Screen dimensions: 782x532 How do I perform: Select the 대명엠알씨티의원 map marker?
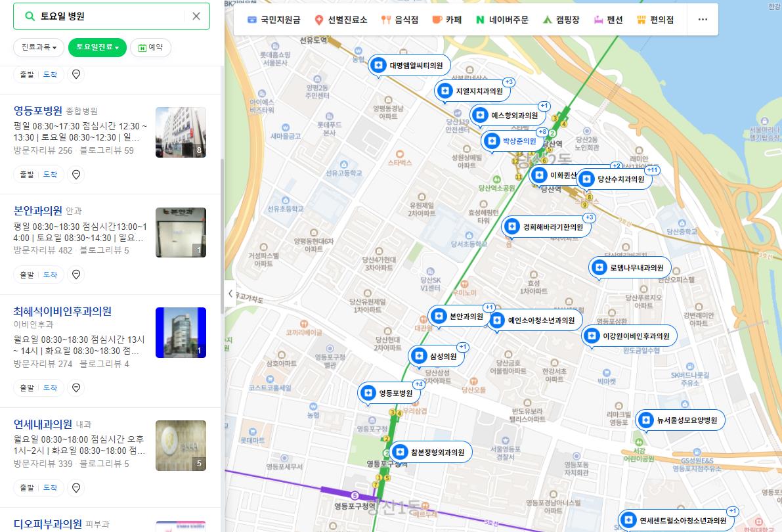[409, 66]
